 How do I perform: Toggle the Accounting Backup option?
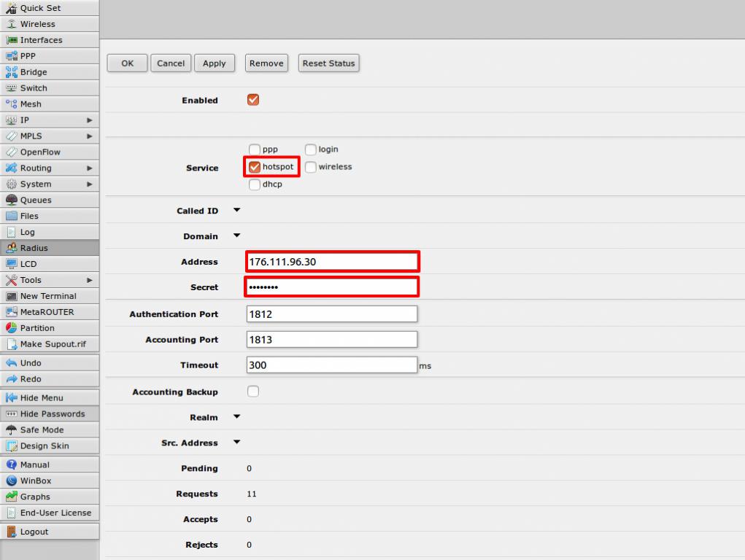click(x=253, y=391)
